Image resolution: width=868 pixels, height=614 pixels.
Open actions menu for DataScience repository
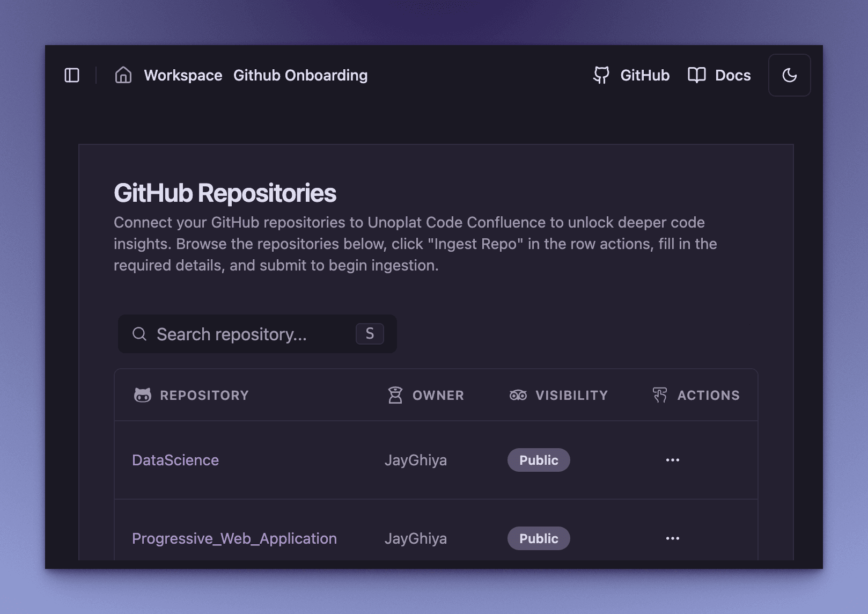tap(673, 460)
